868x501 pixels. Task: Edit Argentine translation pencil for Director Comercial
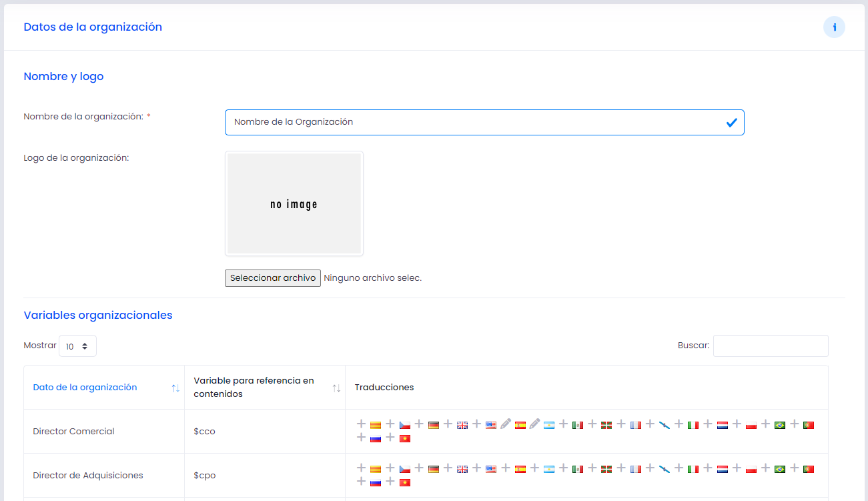tap(534, 424)
